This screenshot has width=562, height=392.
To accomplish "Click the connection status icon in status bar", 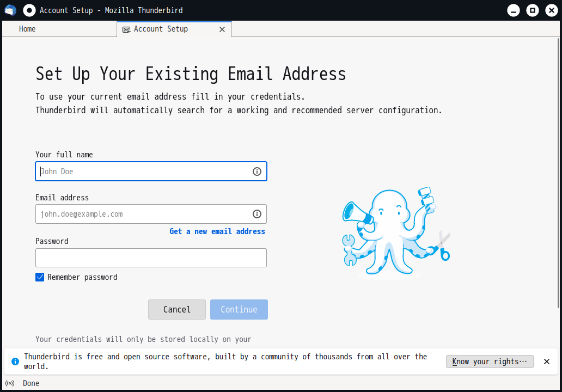I will (10, 383).
